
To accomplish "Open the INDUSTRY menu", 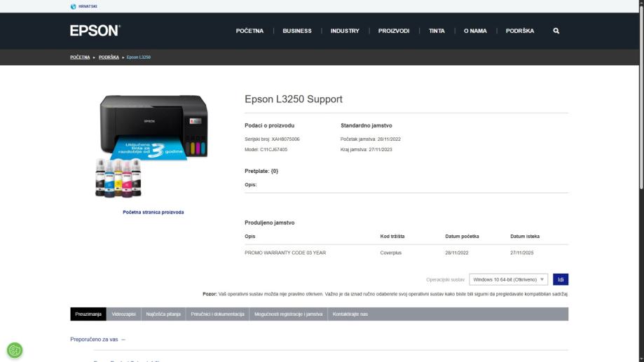I will pyautogui.click(x=345, y=31).
